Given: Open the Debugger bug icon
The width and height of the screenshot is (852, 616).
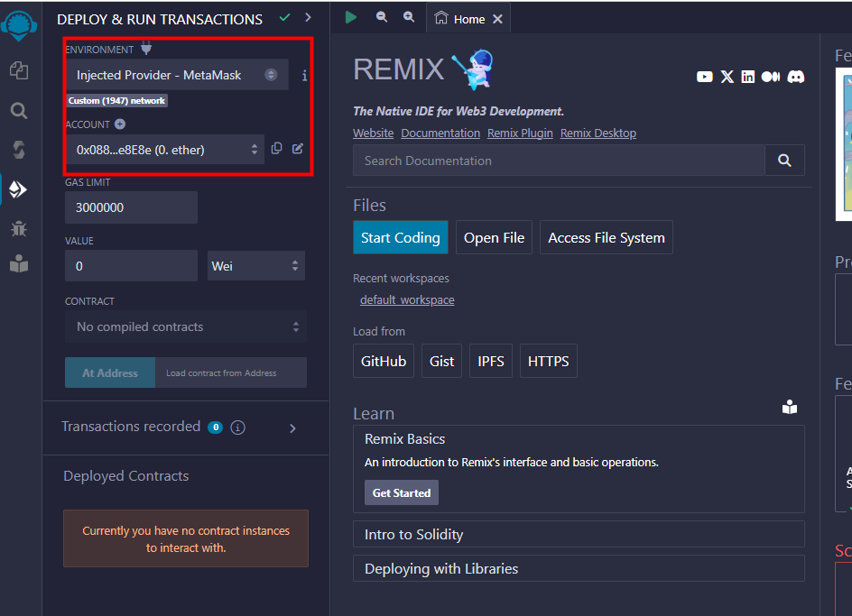Looking at the screenshot, I should pyautogui.click(x=19, y=229).
